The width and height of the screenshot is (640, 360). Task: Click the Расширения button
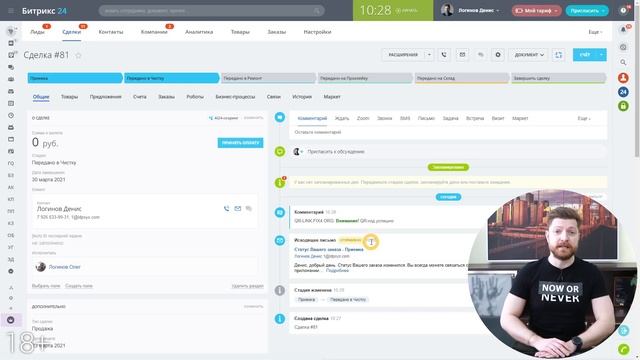tap(403, 55)
